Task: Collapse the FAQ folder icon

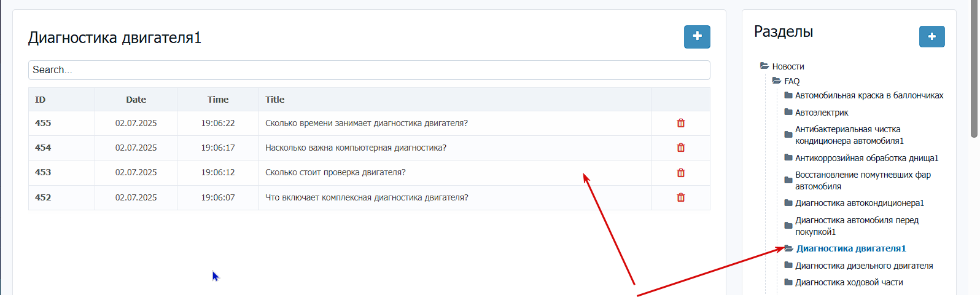Action: 777,81
